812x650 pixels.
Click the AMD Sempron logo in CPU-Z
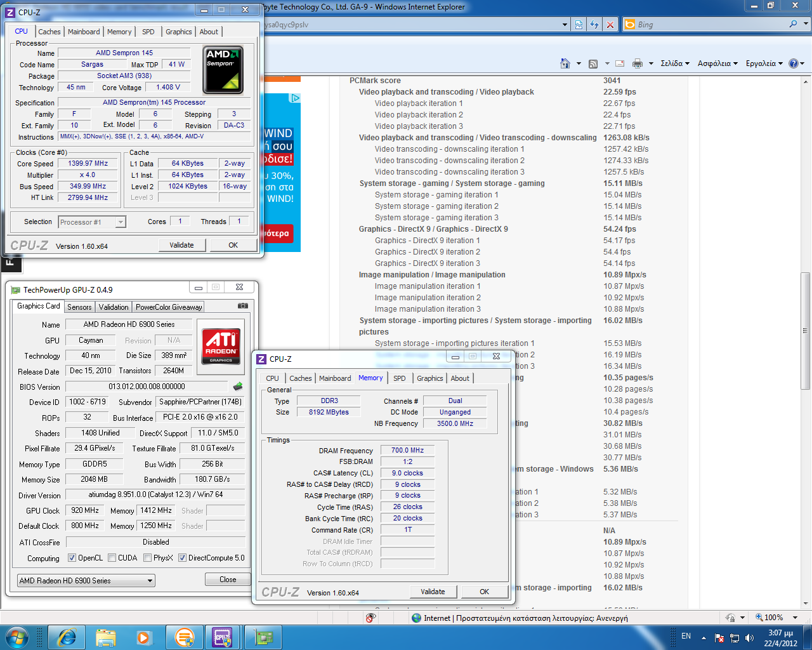[x=223, y=70]
